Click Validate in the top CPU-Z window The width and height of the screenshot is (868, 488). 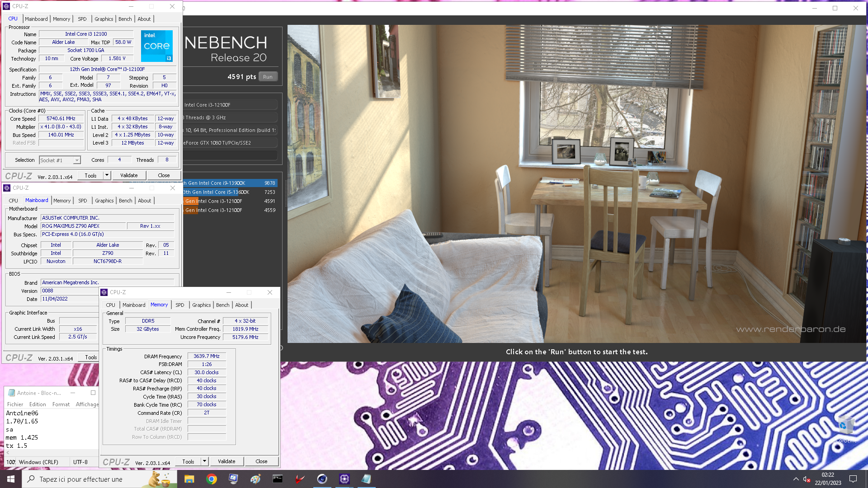[x=129, y=175]
